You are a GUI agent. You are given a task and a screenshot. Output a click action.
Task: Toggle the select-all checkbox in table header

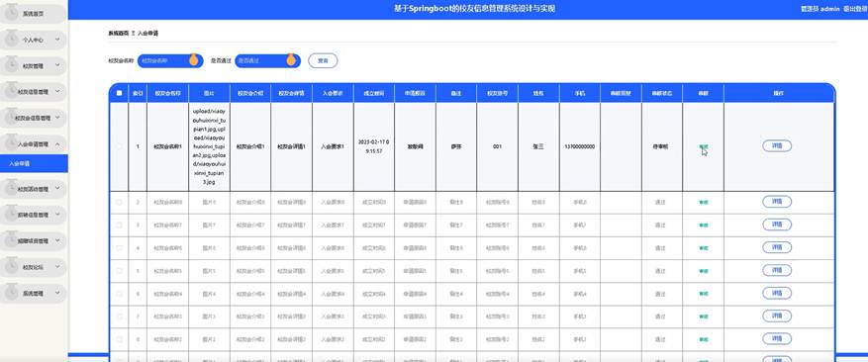(119, 94)
